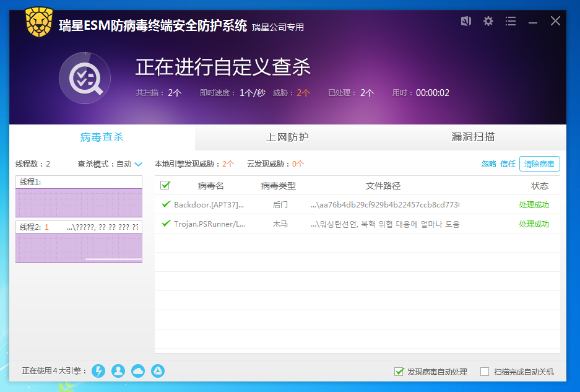This screenshot has height=392, width=580.
Task: Click 处理成功 status of Backdoor row
Action: click(534, 205)
